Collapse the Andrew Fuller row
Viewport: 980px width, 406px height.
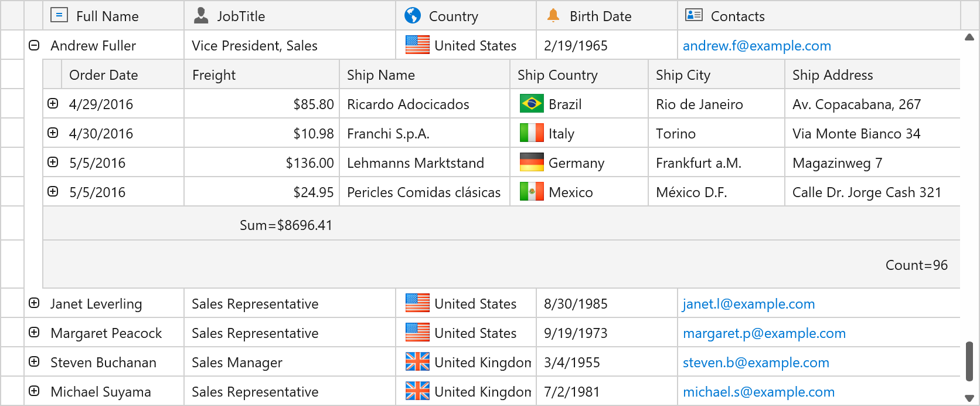click(34, 45)
